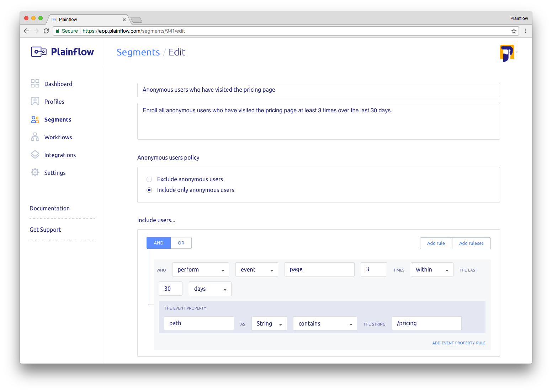Bookmark page with the star icon

pos(514,31)
